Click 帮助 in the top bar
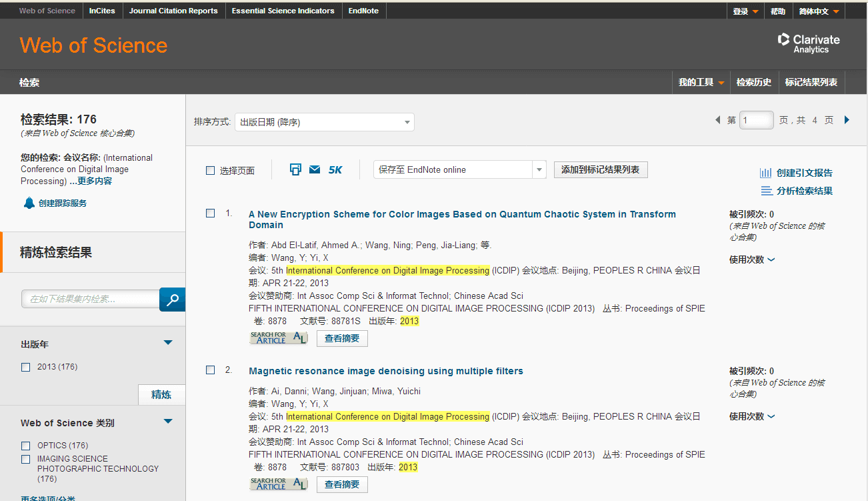This screenshot has width=868, height=501. pos(778,11)
